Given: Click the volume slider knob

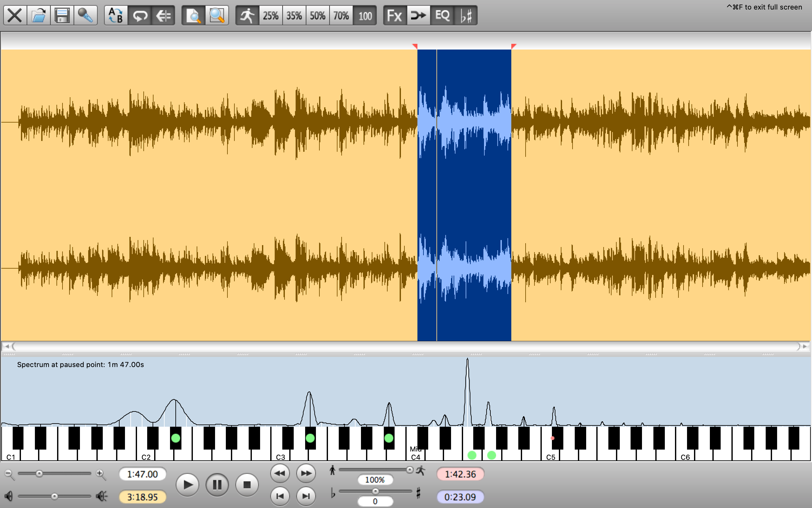Looking at the screenshot, I should tap(54, 496).
